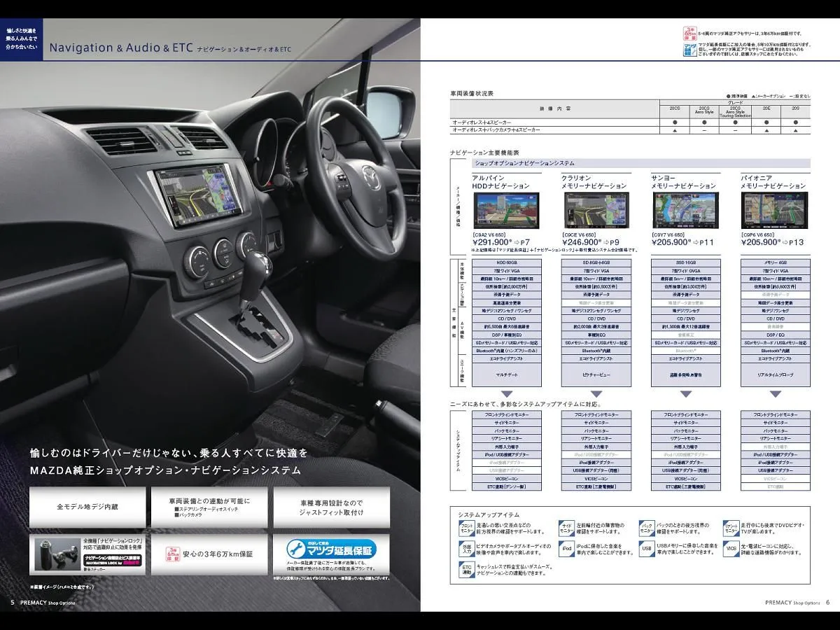
Task: Click the USB legend icon
Action: pos(647,549)
